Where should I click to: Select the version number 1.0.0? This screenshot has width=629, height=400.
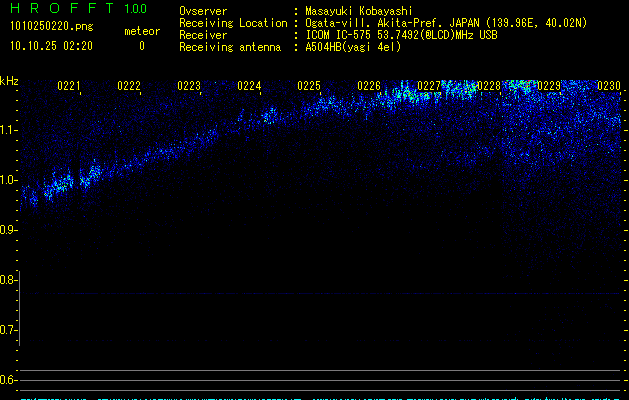pyautogui.click(x=136, y=8)
